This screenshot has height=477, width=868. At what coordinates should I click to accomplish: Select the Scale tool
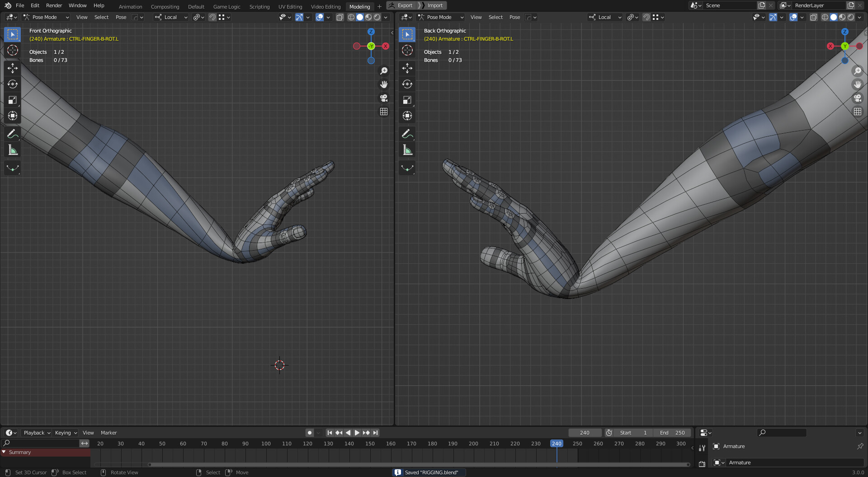click(12, 100)
